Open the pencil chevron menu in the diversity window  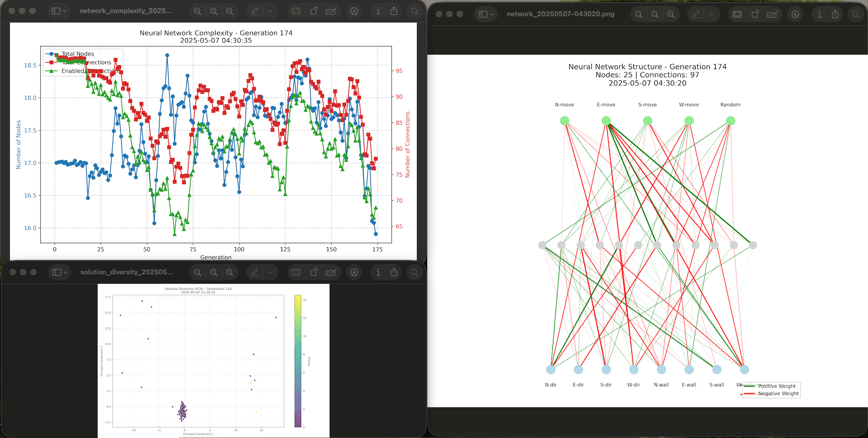[270, 272]
